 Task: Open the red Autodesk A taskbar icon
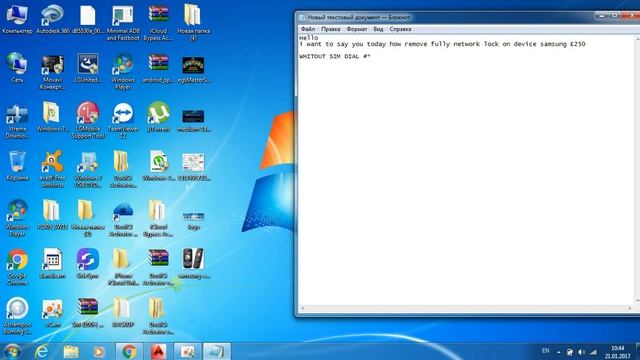158,351
